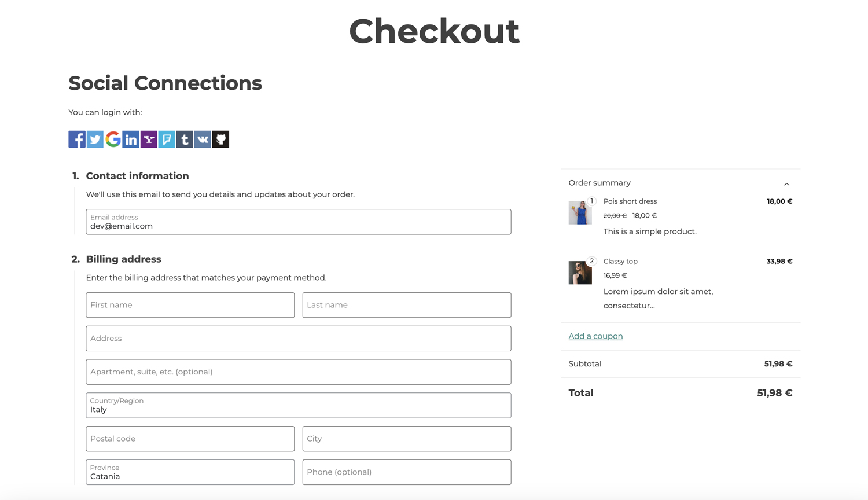This screenshot has width=868, height=500.
Task: Log in with the VK icon
Action: (203, 139)
